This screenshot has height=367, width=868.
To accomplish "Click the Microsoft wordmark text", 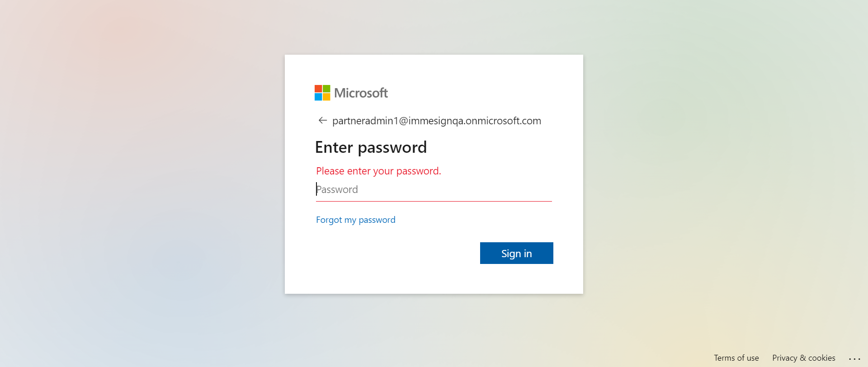I will 361,93.
